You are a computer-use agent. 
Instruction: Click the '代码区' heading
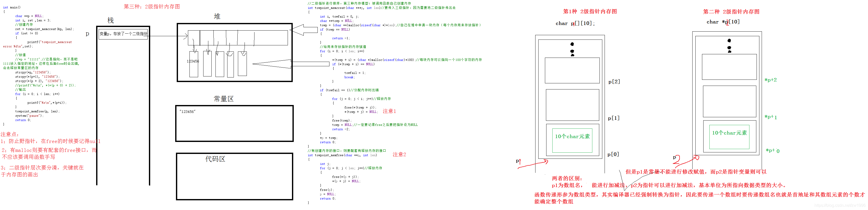[x=215, y=159]
